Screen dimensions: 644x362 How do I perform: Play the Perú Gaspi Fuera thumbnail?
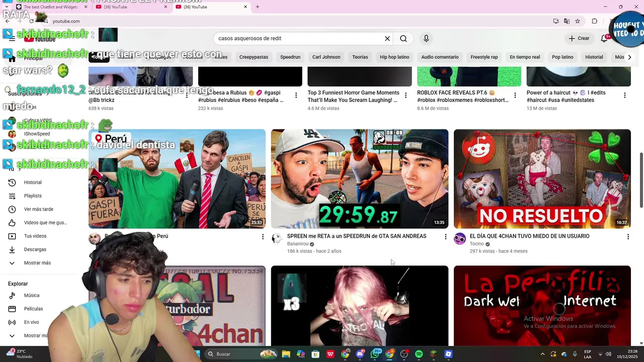tap(177, 179)
